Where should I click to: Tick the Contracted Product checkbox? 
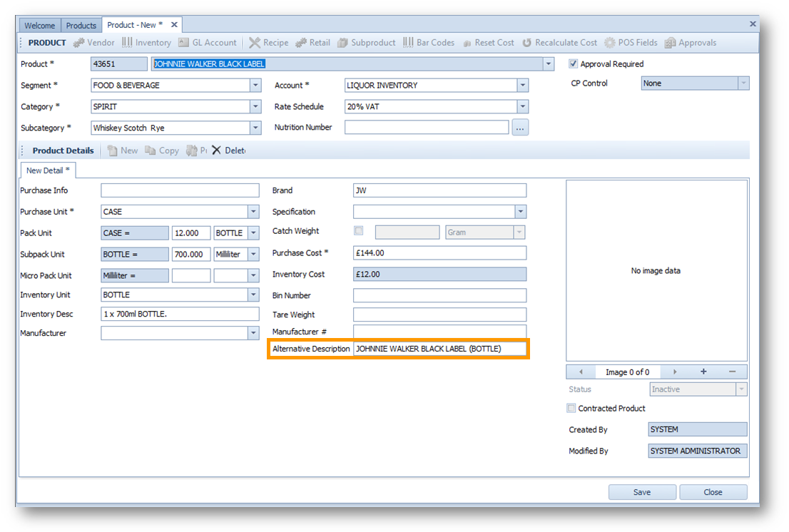pyautogui.click(x=571, y=409)
